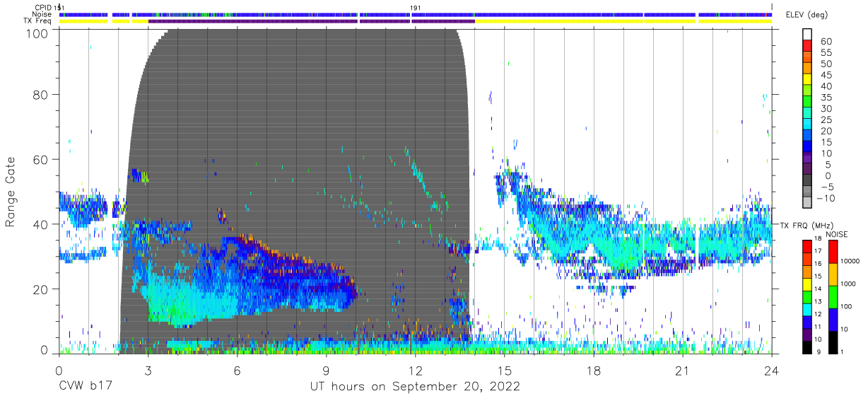Click the '45' value on ELEV colorbar
868x401 pixels.
(x=826, y=75)
